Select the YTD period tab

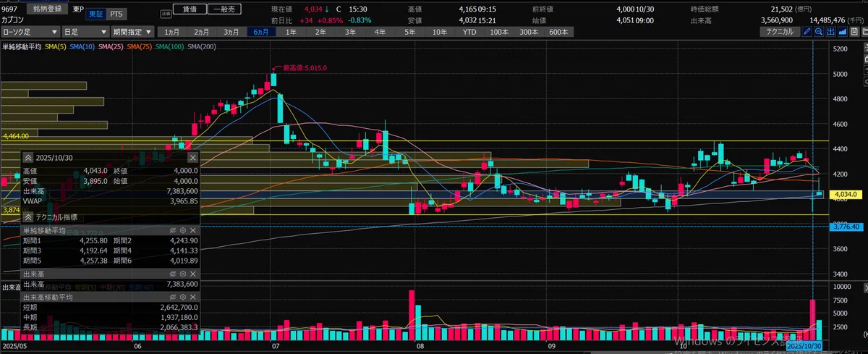tap(469, 32)
